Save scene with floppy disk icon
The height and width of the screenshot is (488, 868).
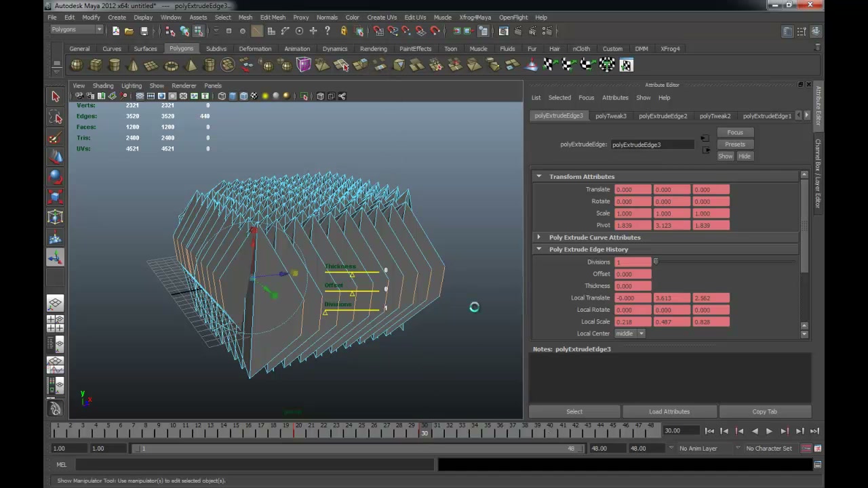click(144, 31)
